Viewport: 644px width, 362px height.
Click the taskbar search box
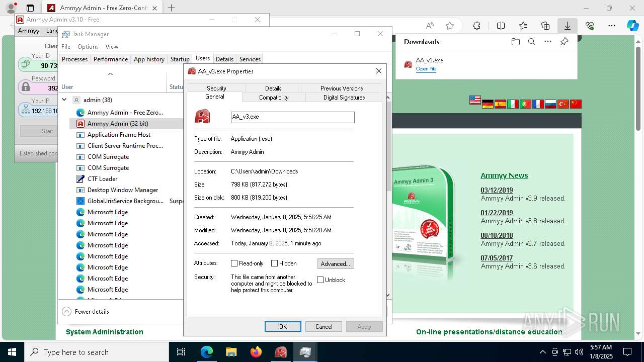pos(97,352)
